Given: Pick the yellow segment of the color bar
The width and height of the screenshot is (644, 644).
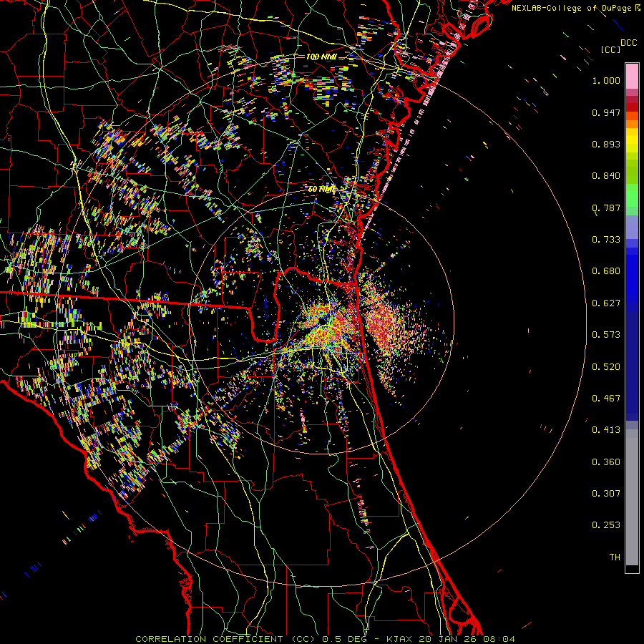Looking at the screenshot, I should coord(632,140).
